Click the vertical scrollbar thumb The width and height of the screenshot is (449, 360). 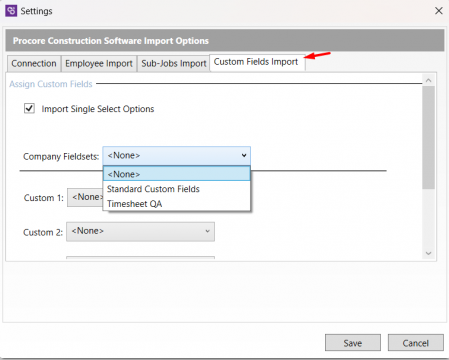click(429, 137)
